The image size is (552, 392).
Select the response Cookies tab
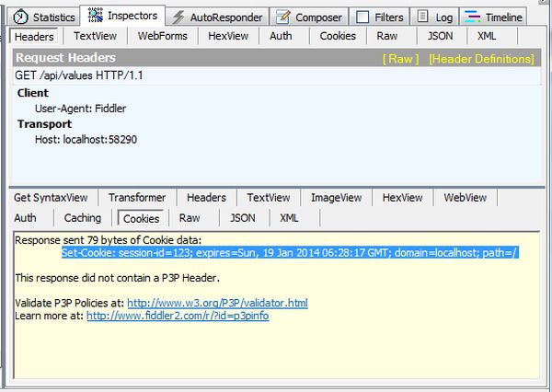[x=141, y=218]
